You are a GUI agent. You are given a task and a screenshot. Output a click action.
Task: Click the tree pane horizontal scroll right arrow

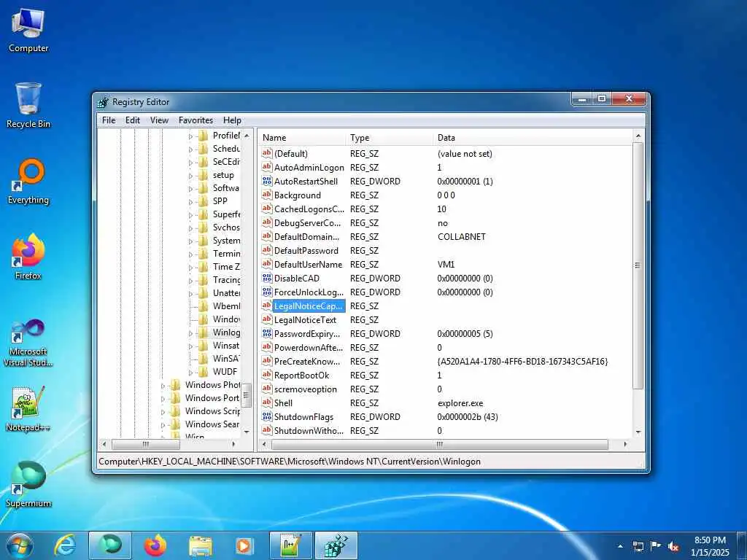[233, 444]
